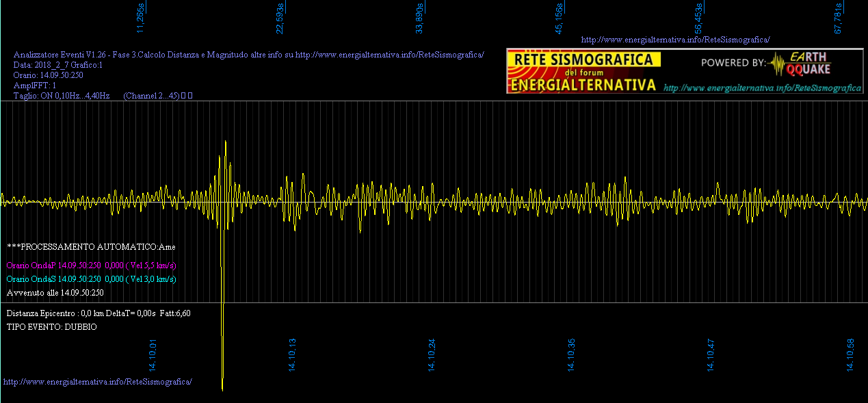
Task: Click the 'Avvenuto alle 14.09.50:250' text
Action: click(x=55, y=293)
